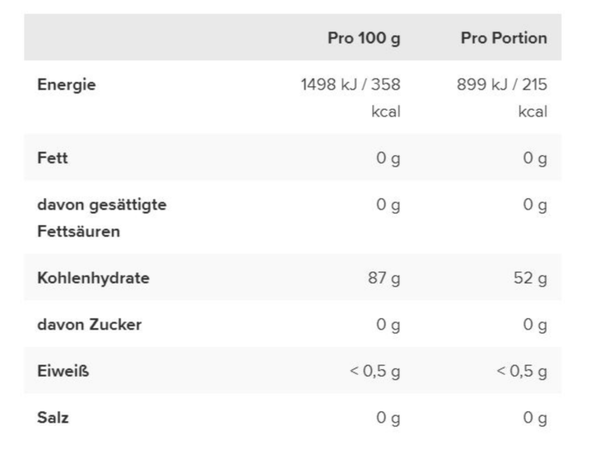Select the "Fett" row label
Screen dimensions: 600x470
[52, 158]
